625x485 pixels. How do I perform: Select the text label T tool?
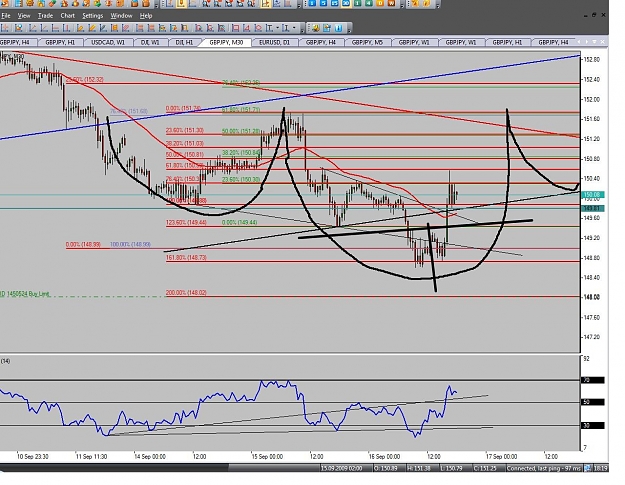269,28
